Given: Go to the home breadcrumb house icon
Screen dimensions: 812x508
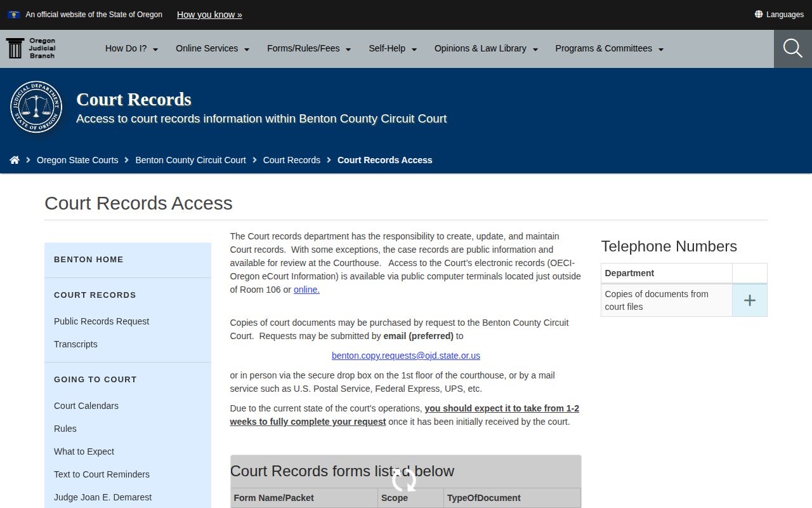Looking at the screenshot, I should (15, 160).
